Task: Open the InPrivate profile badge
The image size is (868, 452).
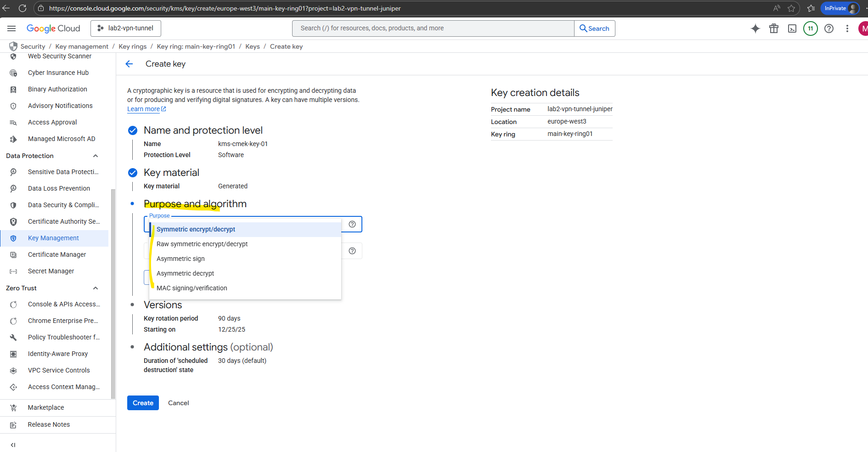Action: pyautogui.click(x=840, y=8)
